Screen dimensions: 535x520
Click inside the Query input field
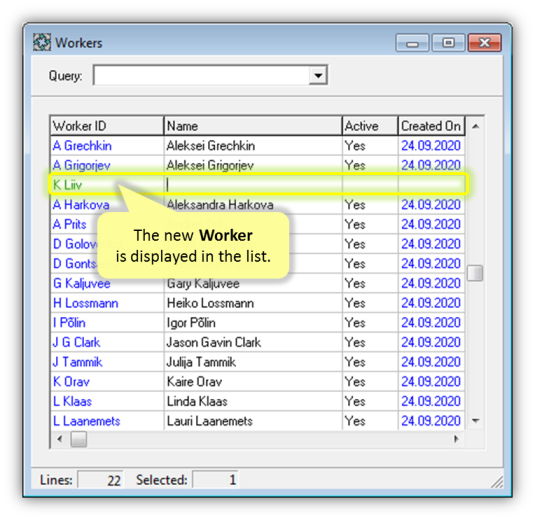pos(201,75)
